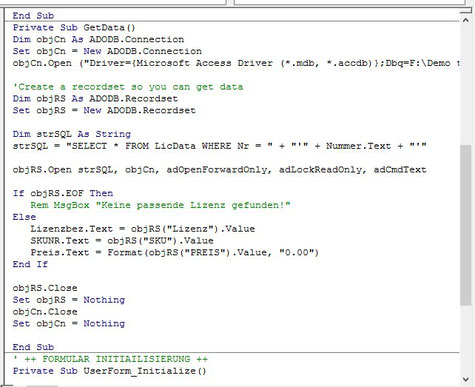The image size is (475, 387).
Task: Click the 'Dim objCn As ADODB.Connection' line
Action: pos(98,39)
